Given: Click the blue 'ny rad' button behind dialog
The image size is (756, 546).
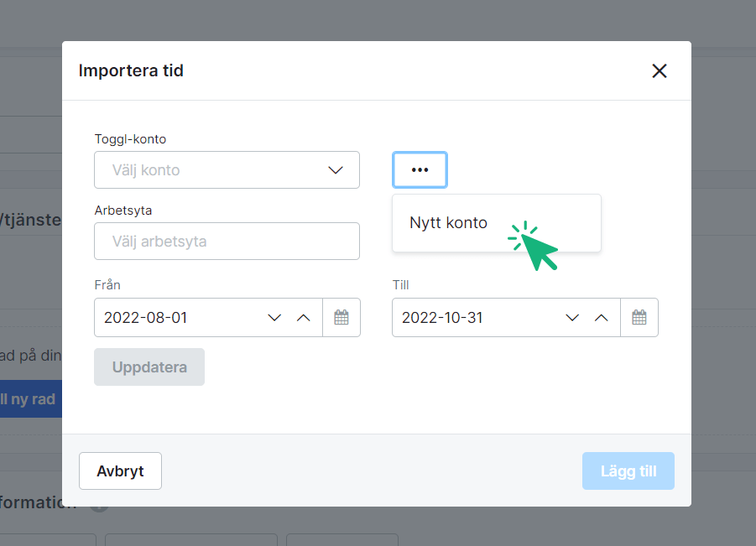Looking at the screenshot, I should pos(31,399).
